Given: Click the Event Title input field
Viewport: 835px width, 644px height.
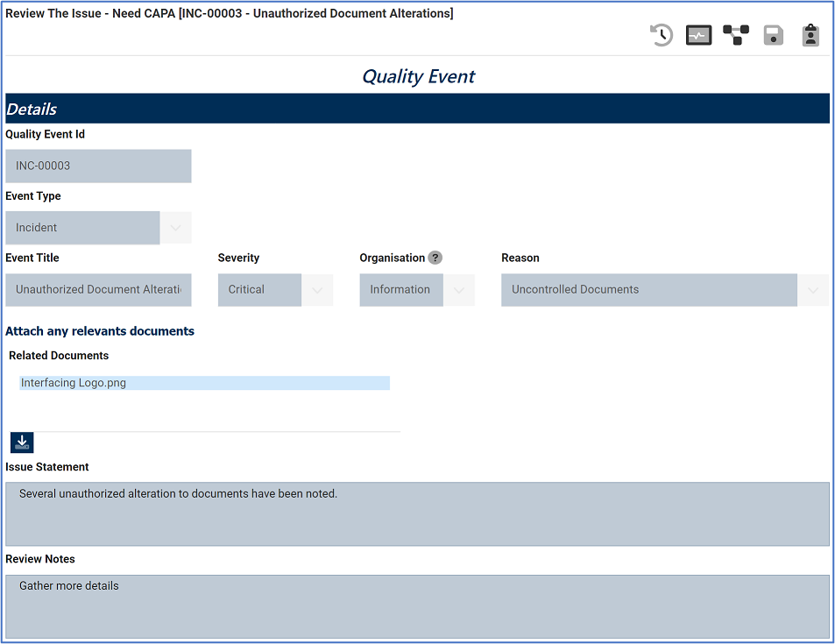Looking at the screenshot, I should tap(98, 290).
